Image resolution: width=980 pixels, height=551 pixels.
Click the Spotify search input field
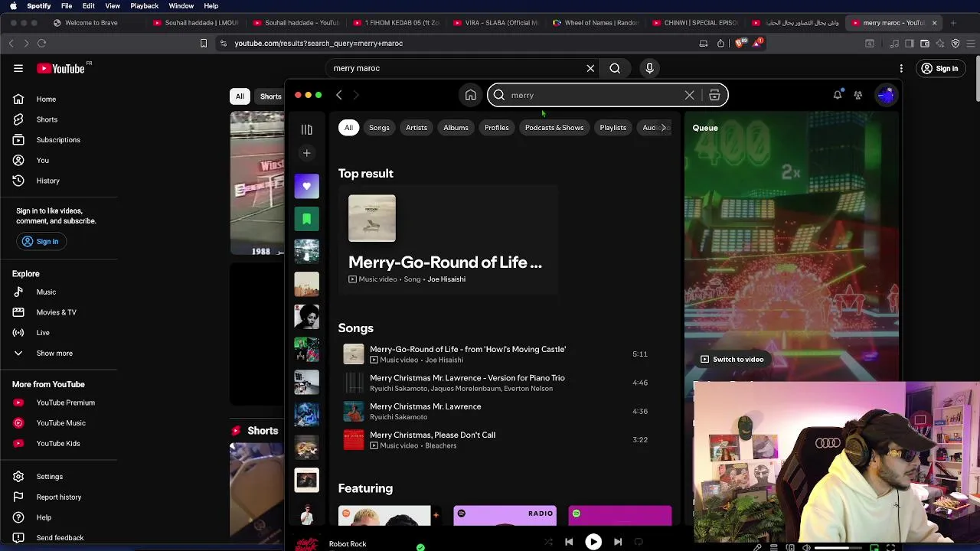593,95
